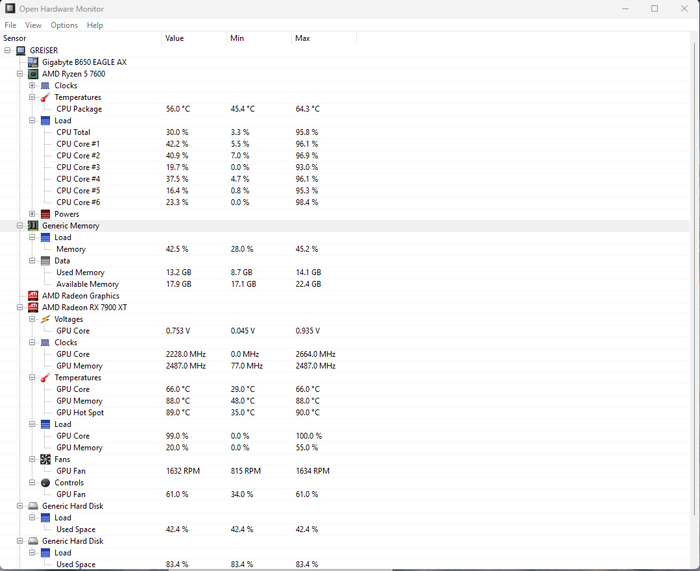
Task: Open the Options menu
Action: coord(64,25)
